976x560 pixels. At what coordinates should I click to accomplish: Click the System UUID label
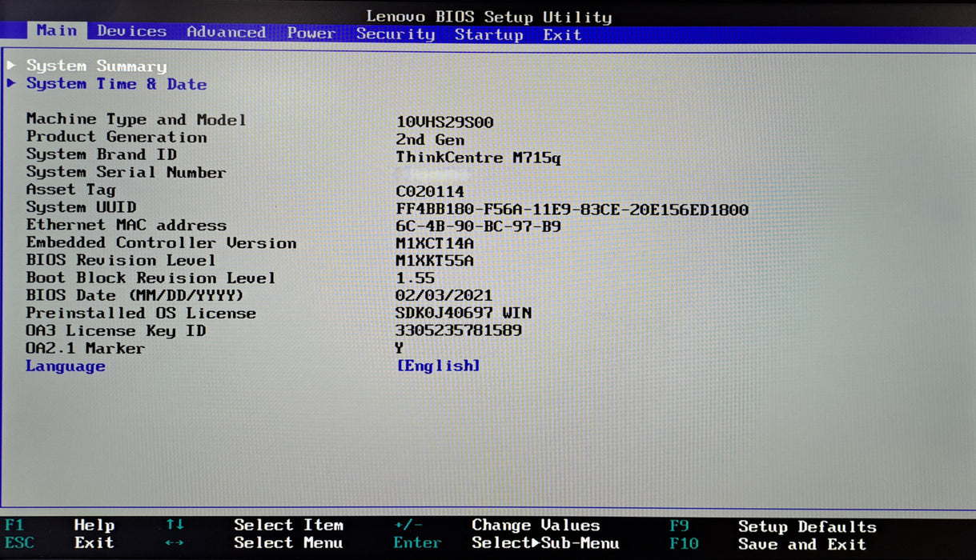(x=82, y=207)
